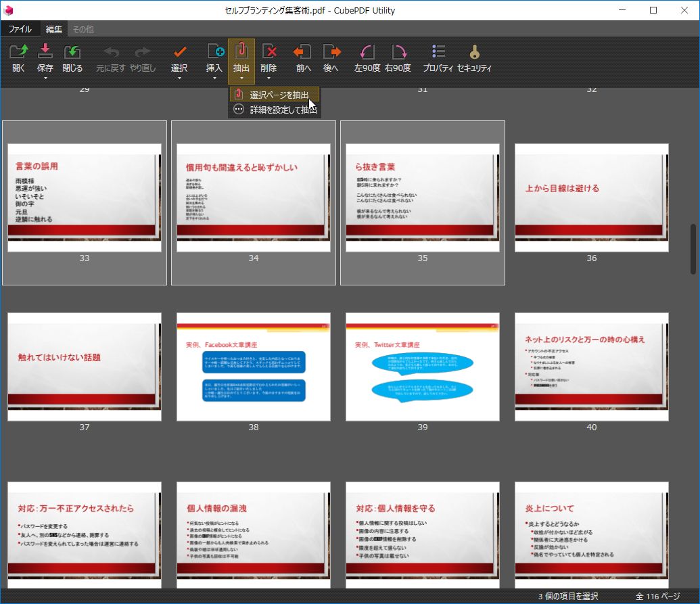Viewport: 700px width, 604px height.
Task: Expand the 挿入 dropdown arrow
Action: 214,78
